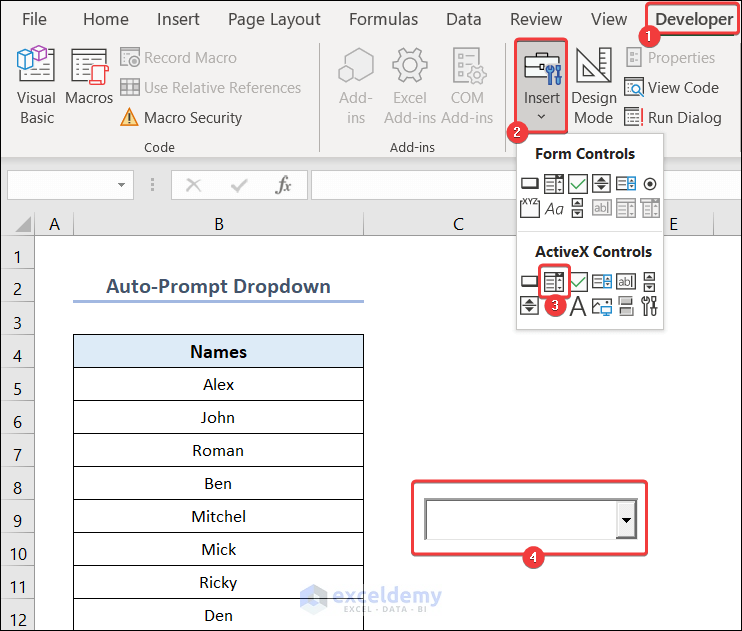This screenshot has height=631, width=742.
Task: Insert a Form Controls Group Box
Action: (530, 208)
